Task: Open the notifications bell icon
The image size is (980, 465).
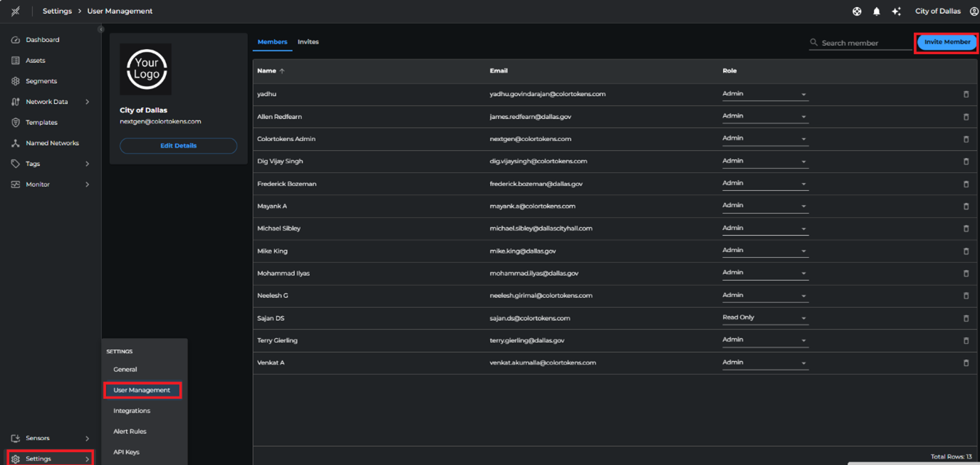Action: [x=877, y=11]
